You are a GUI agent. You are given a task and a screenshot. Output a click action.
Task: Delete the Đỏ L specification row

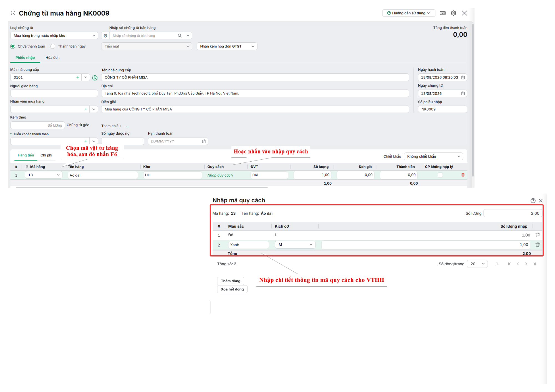pos(538,235)
